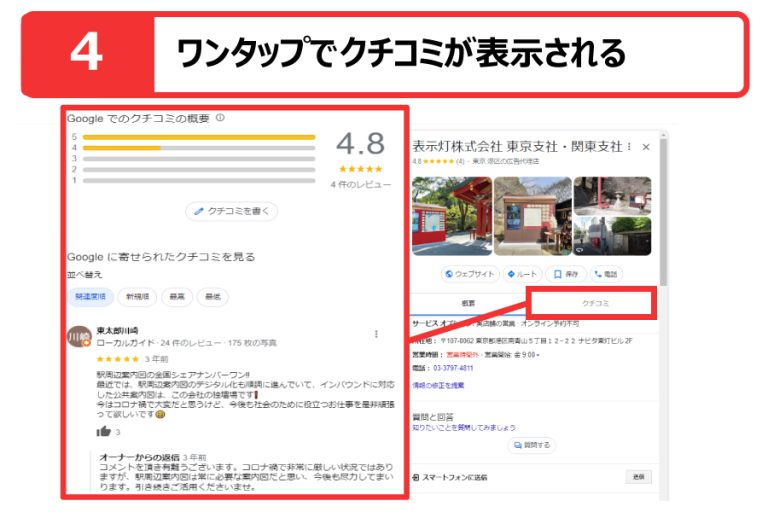Open the red shrine gate photo thumbnail
Viewport: 768px width, 512px height.
coord(452,216)
